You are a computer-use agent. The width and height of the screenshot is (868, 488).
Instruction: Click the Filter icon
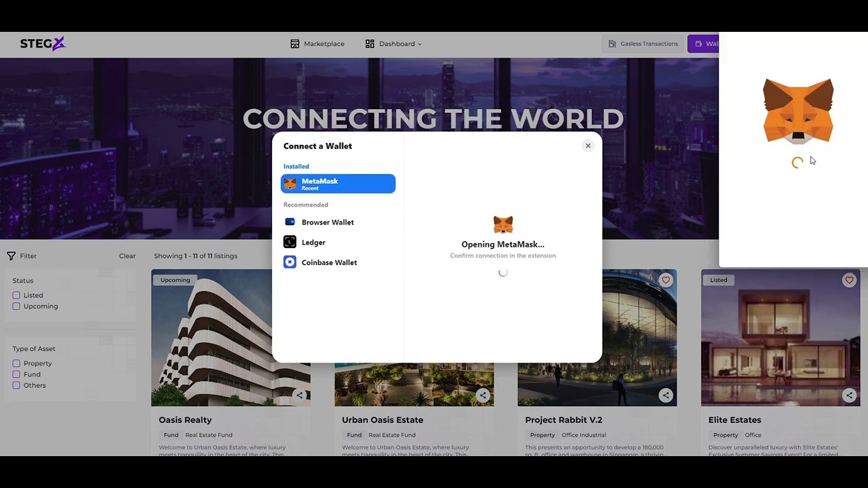click(12, 256)
